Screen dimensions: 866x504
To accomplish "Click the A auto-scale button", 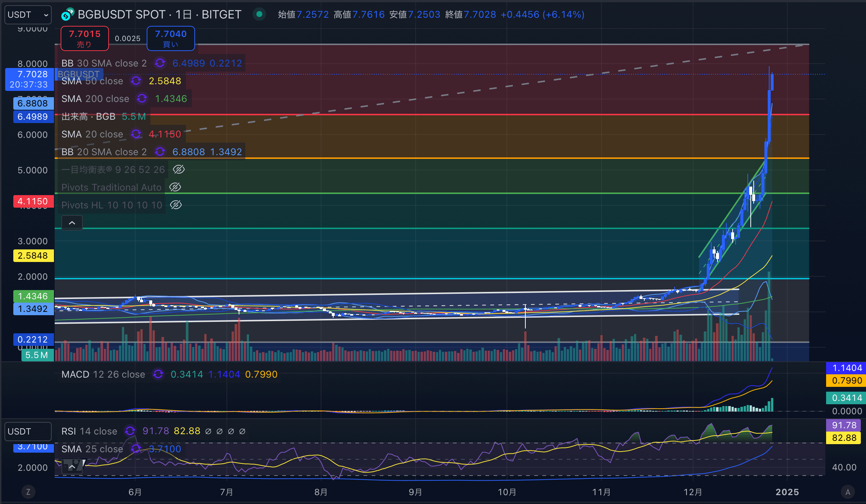I will [848, 492].
